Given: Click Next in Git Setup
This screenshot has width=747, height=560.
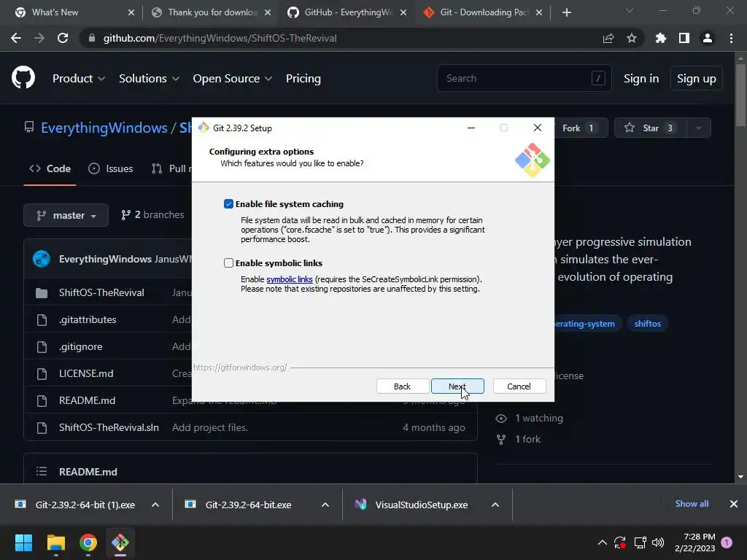Looking at the screenshot, I should pos(457,386).
